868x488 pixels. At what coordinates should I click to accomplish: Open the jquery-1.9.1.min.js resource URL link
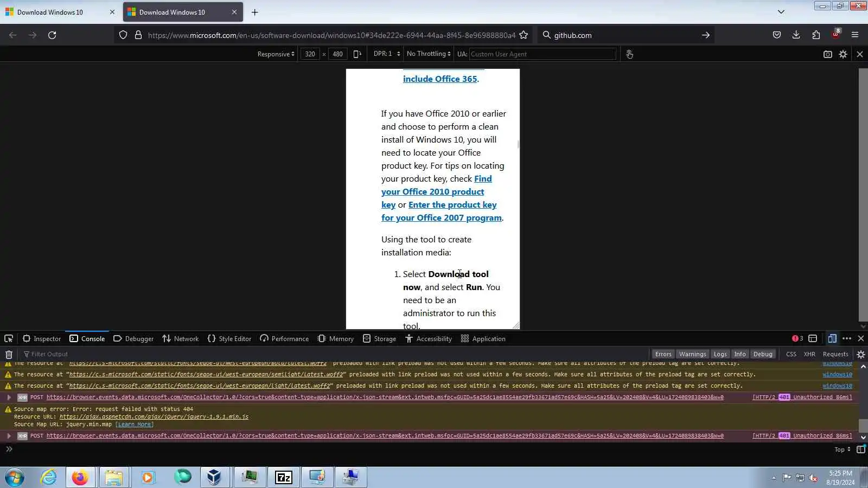click(x=154, y=417)
